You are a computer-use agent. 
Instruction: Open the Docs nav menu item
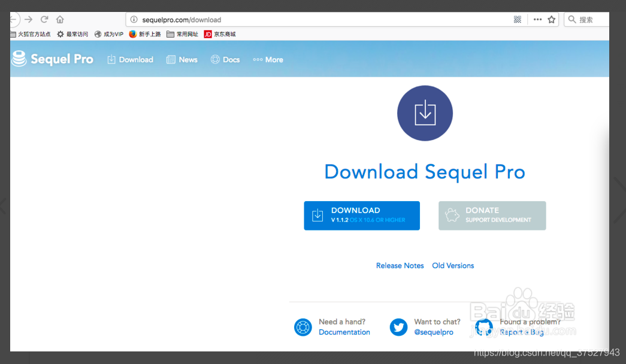coord(225,59)
